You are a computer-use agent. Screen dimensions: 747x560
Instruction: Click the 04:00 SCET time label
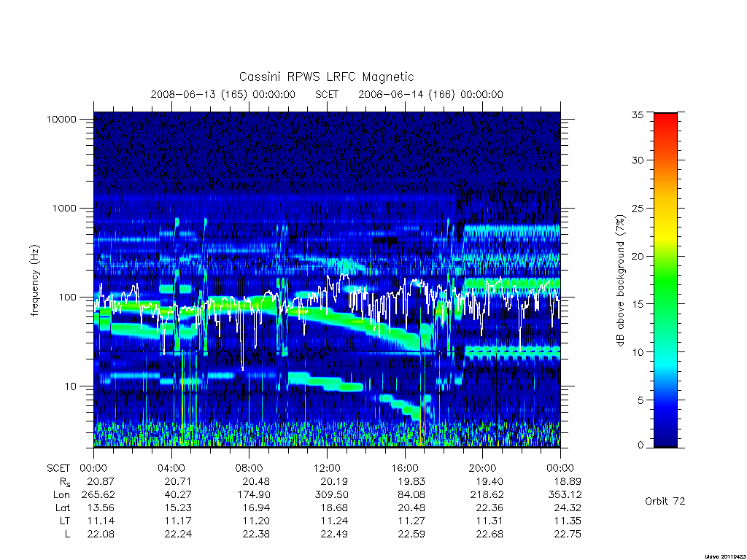171,468
